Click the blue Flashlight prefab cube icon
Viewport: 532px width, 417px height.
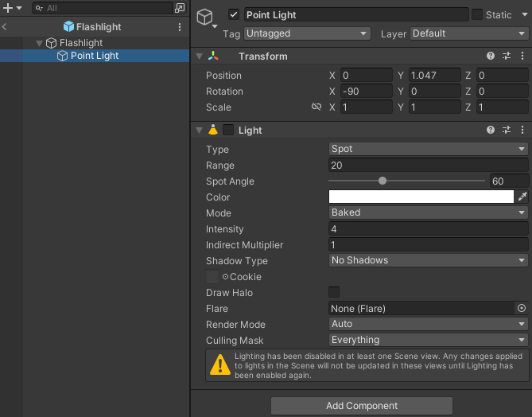[x=68, y=26]
